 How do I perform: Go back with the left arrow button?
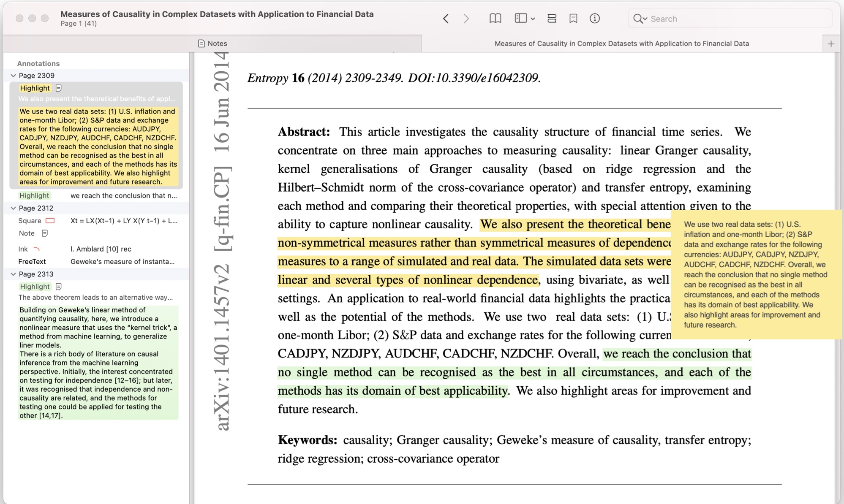point(446,19)
